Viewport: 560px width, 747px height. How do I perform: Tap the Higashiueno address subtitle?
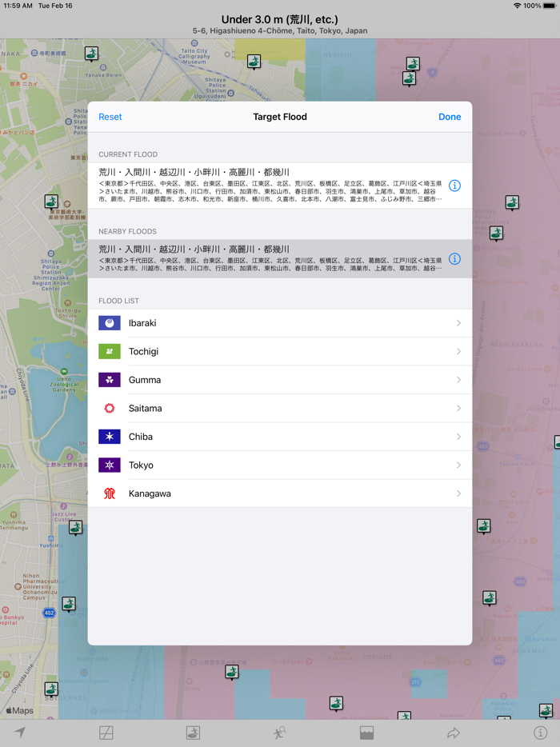[x=280, y=31]
